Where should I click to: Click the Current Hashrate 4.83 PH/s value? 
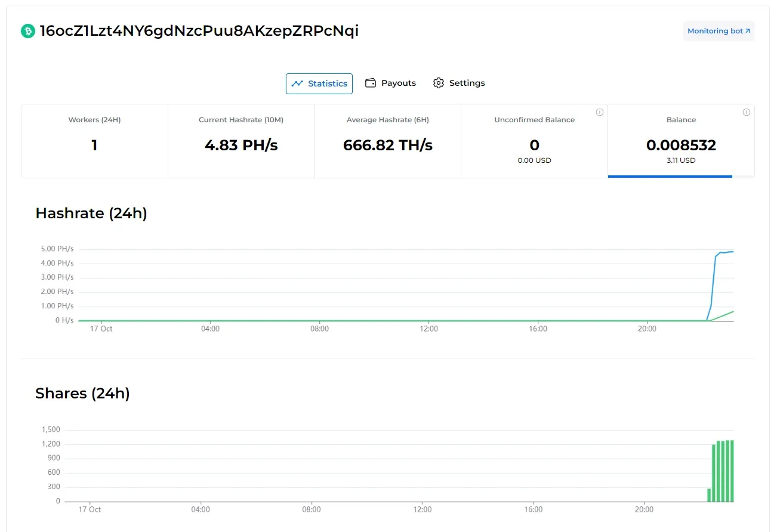coord(241,145)
